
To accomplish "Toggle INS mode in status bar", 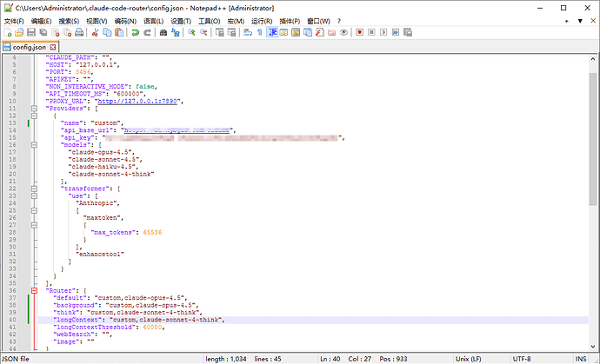I will (581, 359).
